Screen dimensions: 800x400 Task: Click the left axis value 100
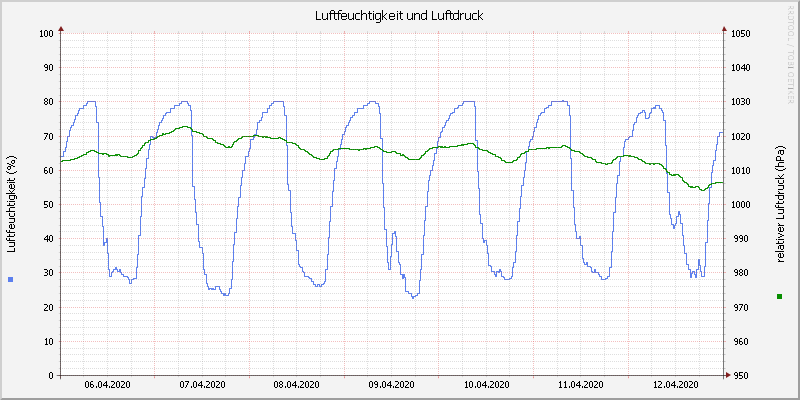[46, 34]
